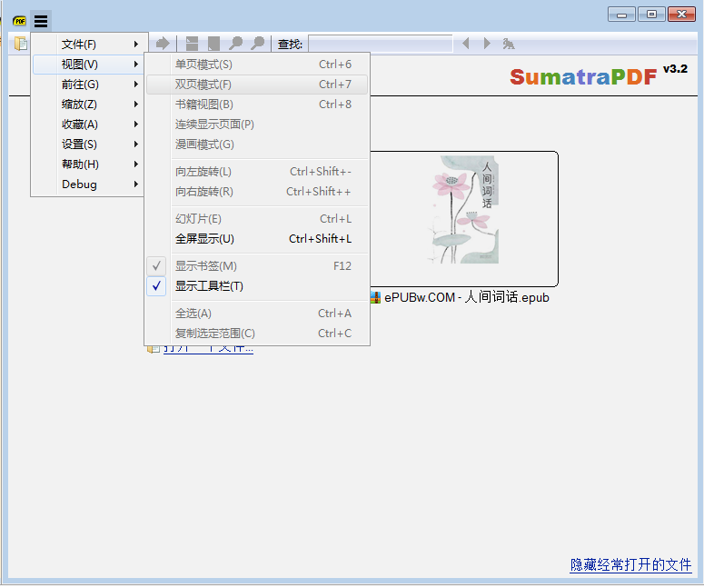704x588 pixels.
Task: Click the zoom out magnifier icon
Action: coord(235,44)
